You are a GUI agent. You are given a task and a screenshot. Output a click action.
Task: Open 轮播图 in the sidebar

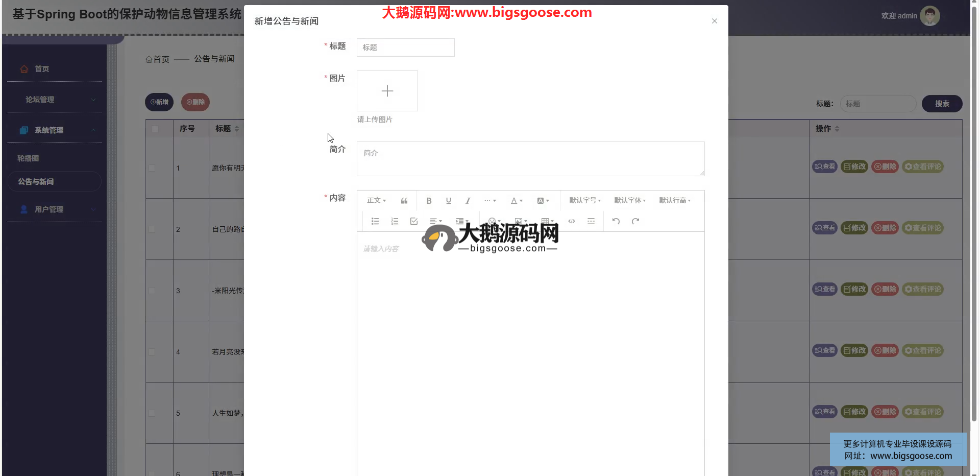tap(29, 158)
